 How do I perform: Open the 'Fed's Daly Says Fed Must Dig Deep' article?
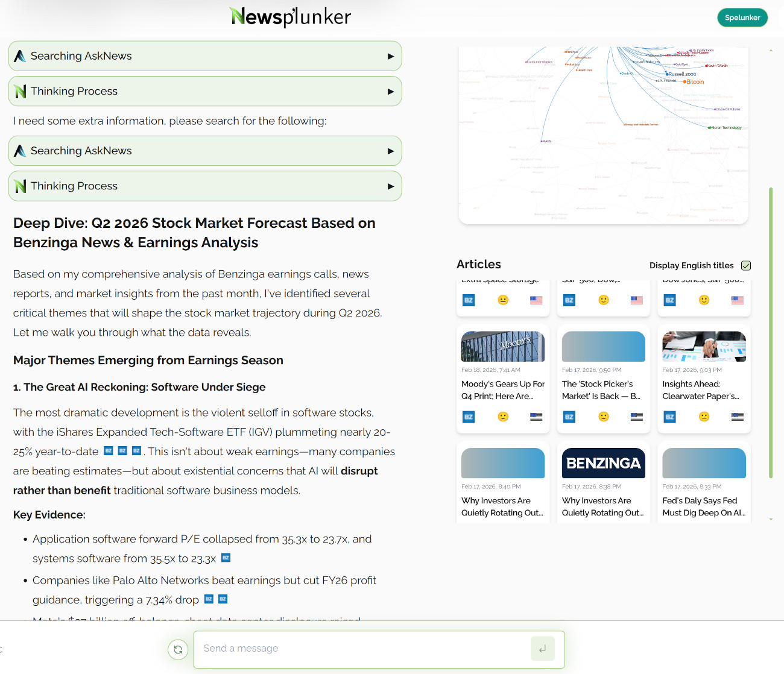click(704, 506)
